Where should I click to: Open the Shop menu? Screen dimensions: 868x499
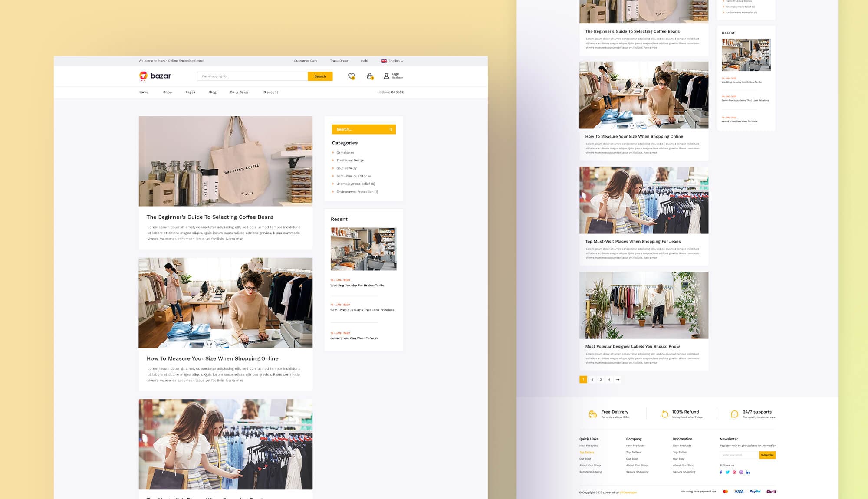(167, 92)
